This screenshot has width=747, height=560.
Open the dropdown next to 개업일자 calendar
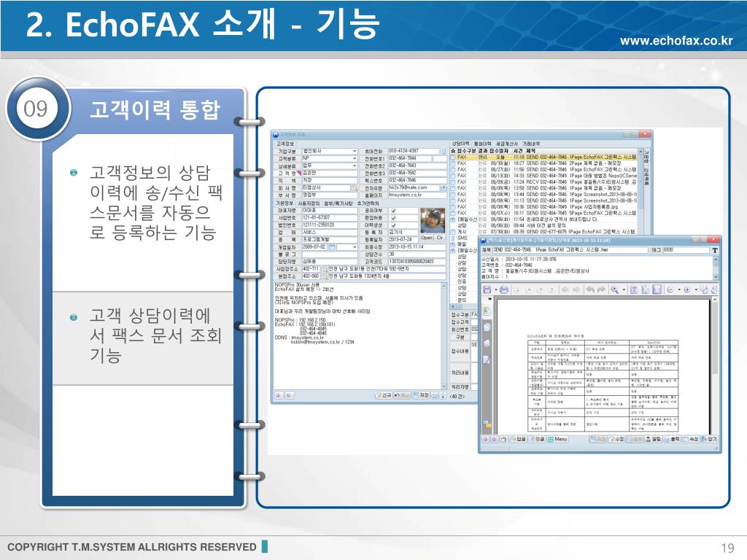click(x=354, y=247)
